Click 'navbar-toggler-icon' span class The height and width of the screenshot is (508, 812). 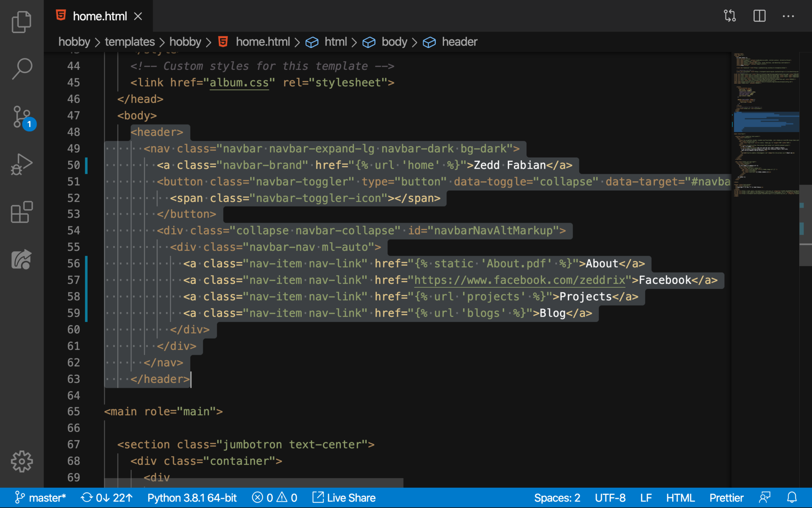[x=318, y=198]
